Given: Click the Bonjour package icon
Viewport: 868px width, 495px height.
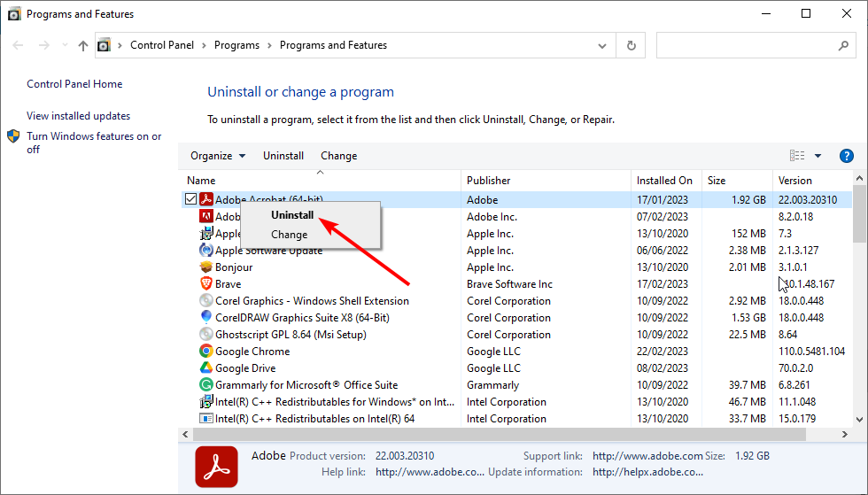Looking at the screenshot, I should (205, 267).
